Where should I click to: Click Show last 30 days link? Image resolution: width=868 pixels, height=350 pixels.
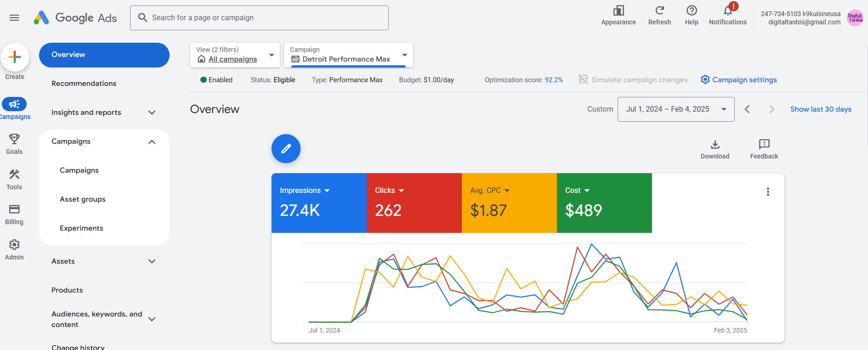[821, 109]
